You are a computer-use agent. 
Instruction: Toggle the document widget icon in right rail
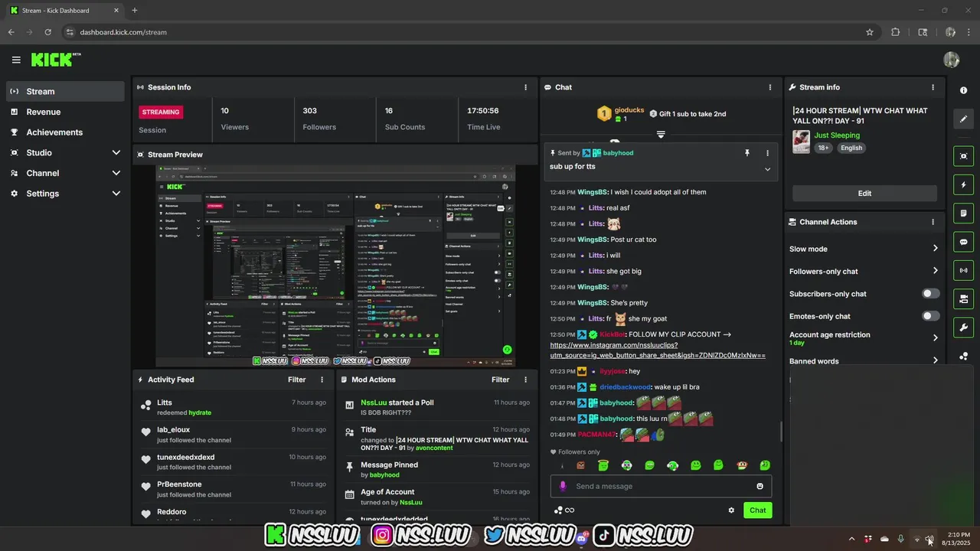[x=963, y=213]
